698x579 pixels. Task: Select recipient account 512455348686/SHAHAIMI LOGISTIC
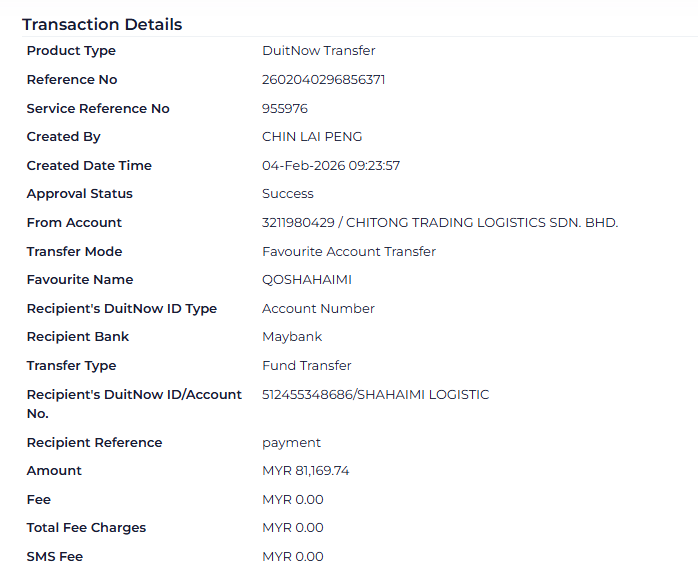[375, 395]
